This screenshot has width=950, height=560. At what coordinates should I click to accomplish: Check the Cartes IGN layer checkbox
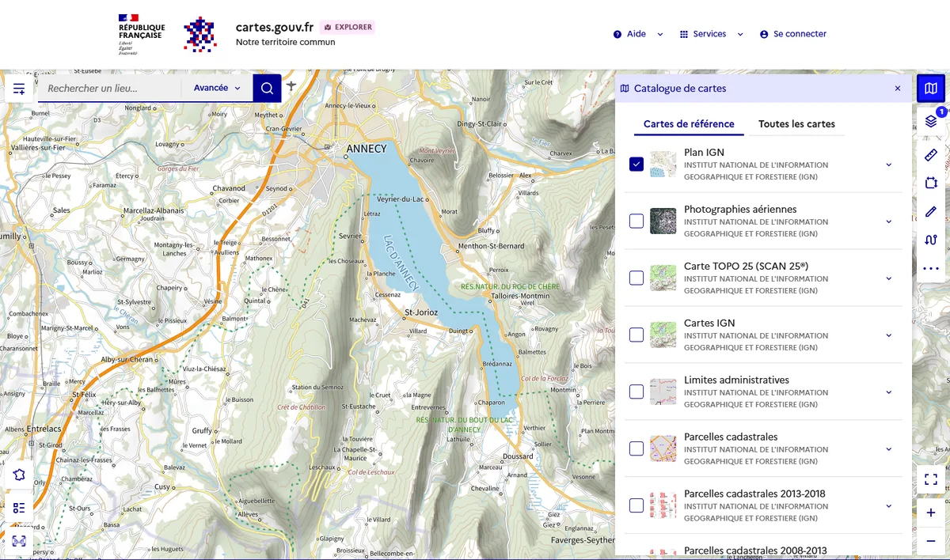coord(636,335)
